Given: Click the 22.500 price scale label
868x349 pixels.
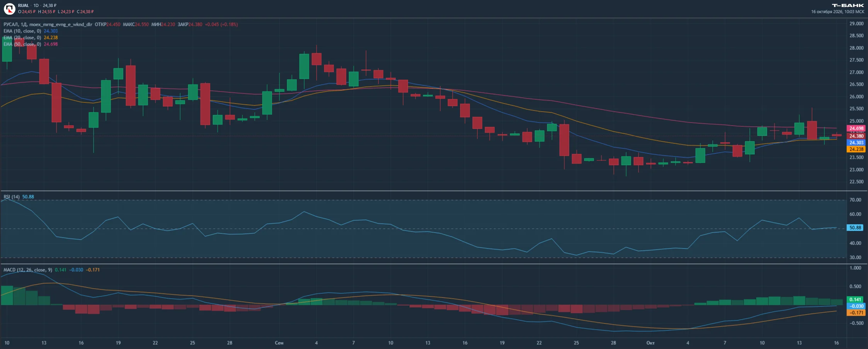Looking at the screenshot, I should point(856,182).
